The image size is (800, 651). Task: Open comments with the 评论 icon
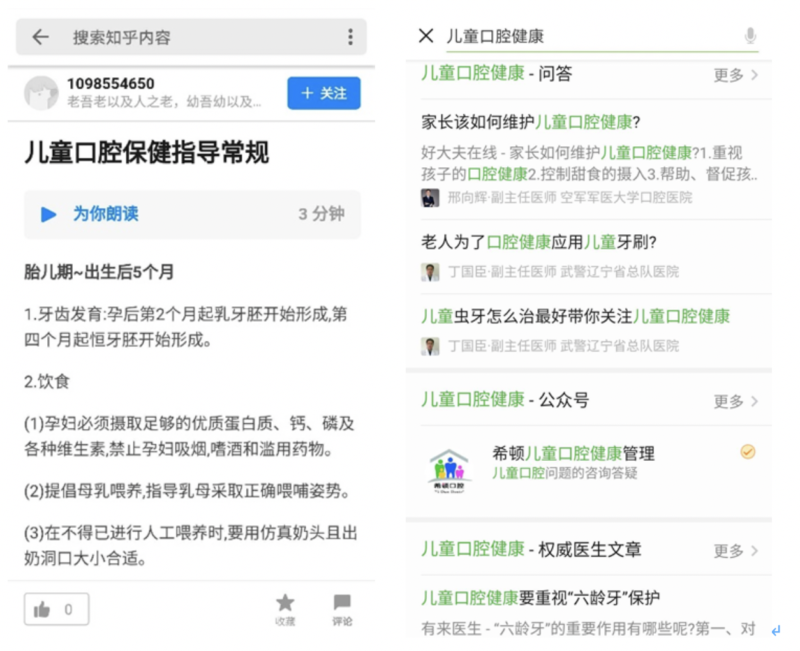click(342, 609)
